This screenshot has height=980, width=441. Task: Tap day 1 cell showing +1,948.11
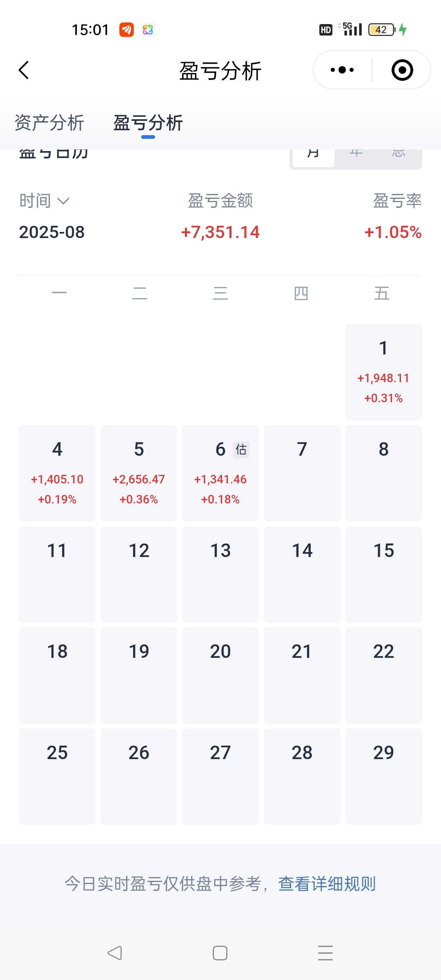383,372
